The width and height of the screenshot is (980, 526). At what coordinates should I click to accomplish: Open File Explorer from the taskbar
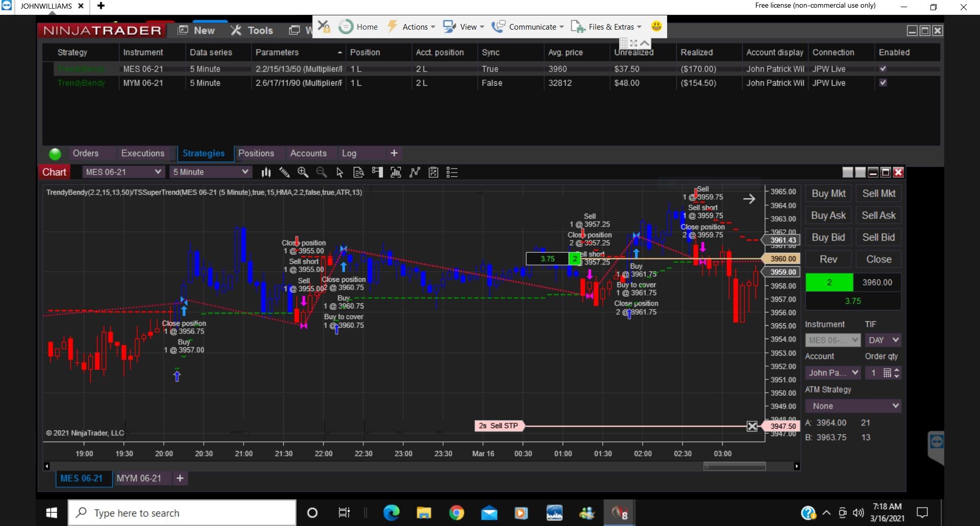click(x=424, y=513)
